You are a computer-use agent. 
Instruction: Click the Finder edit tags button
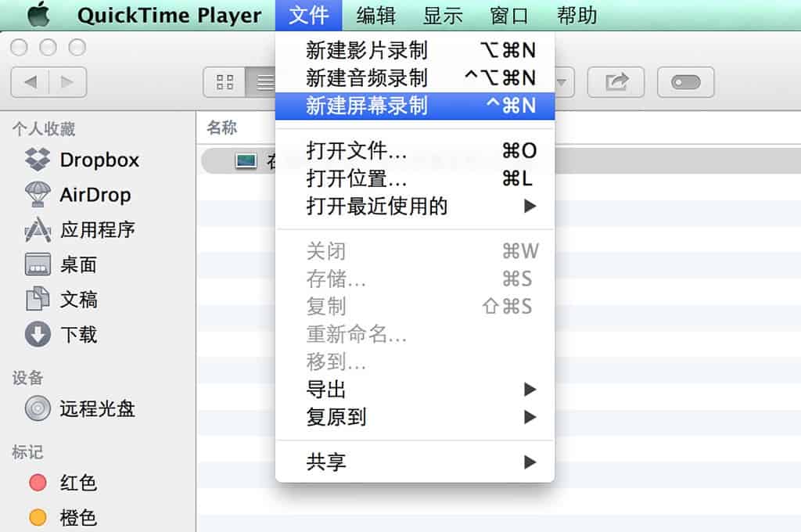click(685, 82)
